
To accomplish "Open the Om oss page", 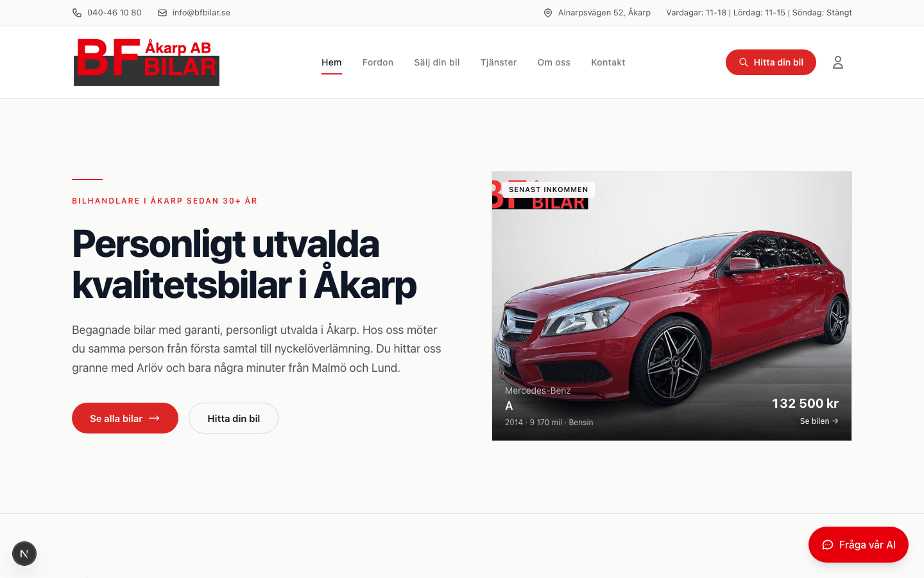I will click(x=554, y=62).
